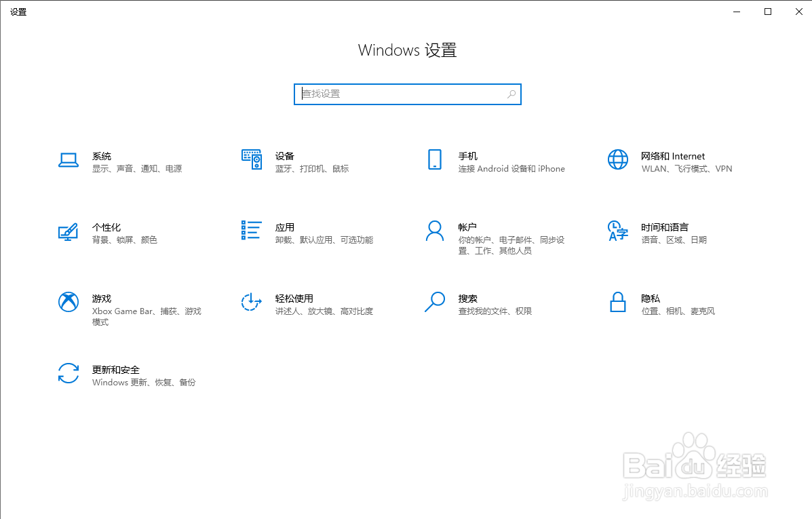812x519 pixels.
Task: Open the 隐私 padlock icon
Action: point(618,302)
